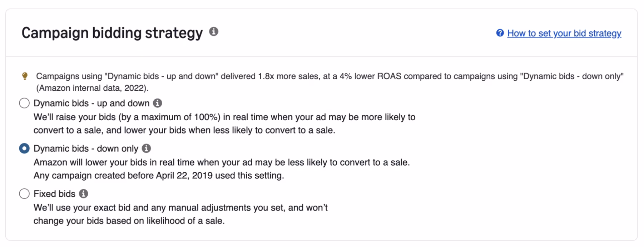Select the Dynamic bids - up and down radio button
The image size is (644, 247).
[24, 103]
